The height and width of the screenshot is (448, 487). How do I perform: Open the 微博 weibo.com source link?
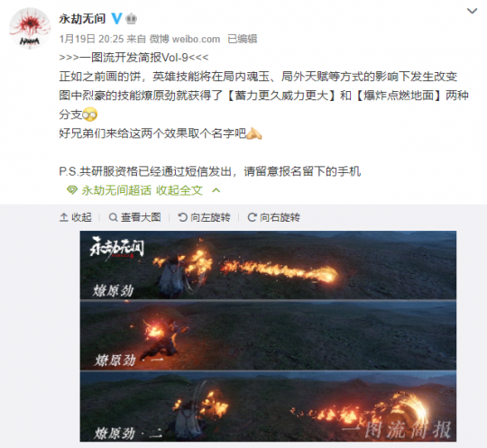click(185, 39)
